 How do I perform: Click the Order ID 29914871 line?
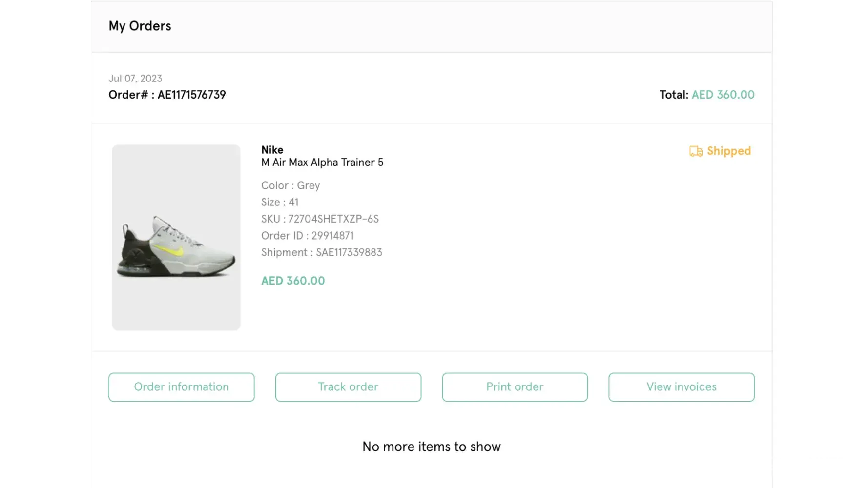click(307, 236)
